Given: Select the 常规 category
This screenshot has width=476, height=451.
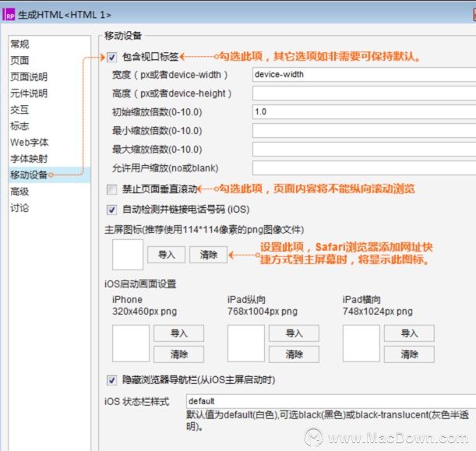Looking at the screenshot, I should pos(19,44).
